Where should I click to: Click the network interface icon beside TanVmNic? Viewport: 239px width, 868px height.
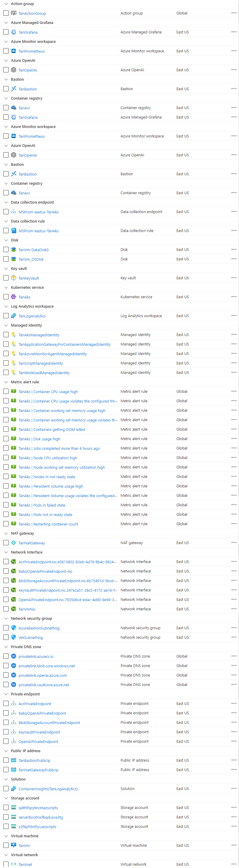pos(14,609)
